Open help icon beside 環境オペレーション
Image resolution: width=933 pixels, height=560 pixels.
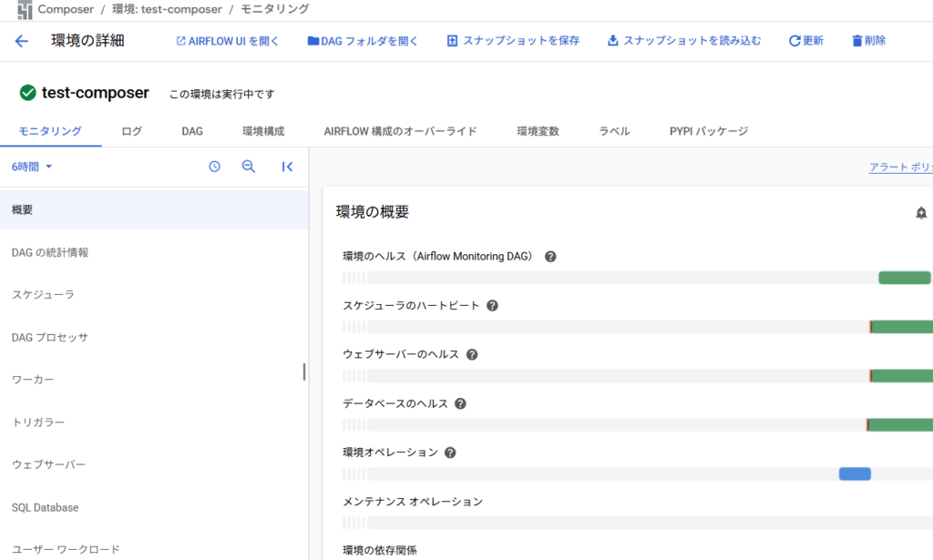coord(450,453)
